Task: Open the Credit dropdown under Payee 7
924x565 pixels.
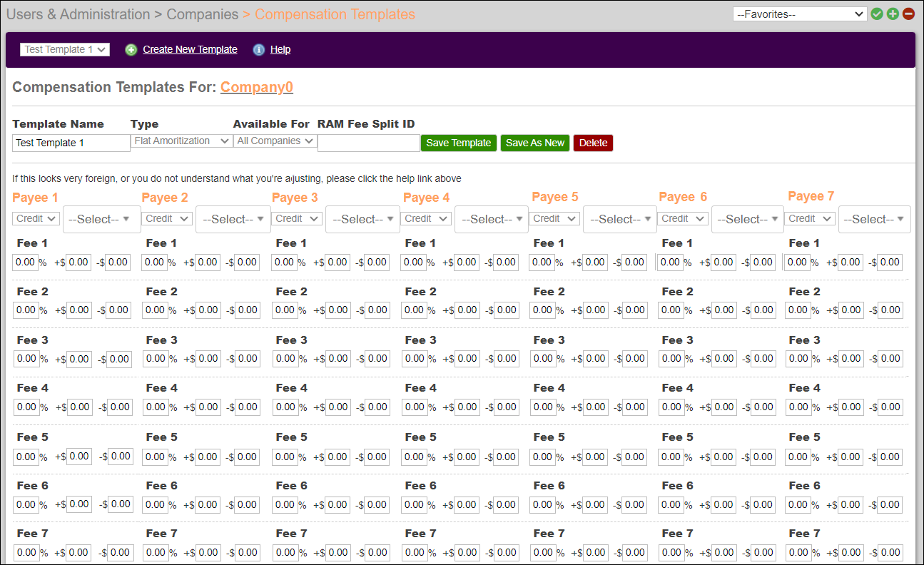Action: [x=810, y=219]
